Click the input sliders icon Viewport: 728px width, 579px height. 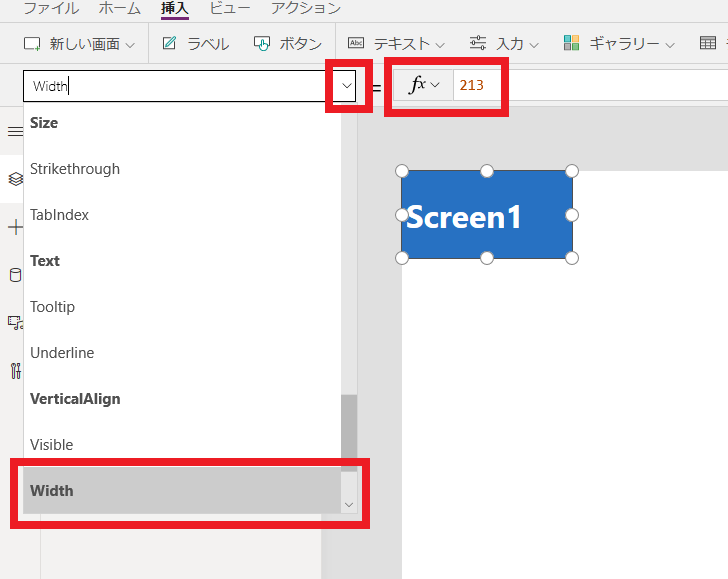(478, 43)
